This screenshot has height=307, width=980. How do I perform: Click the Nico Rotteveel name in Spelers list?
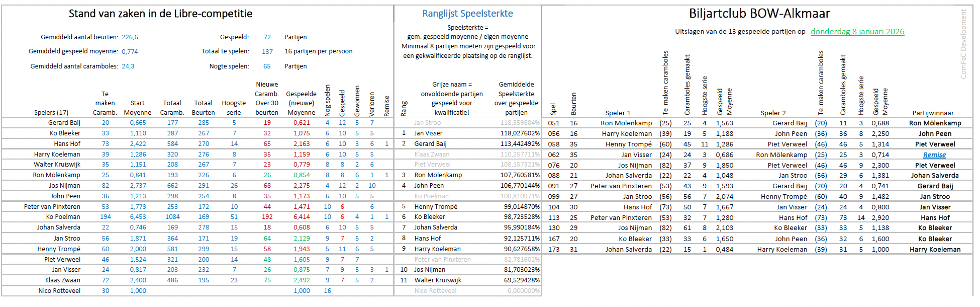(59, 291)
